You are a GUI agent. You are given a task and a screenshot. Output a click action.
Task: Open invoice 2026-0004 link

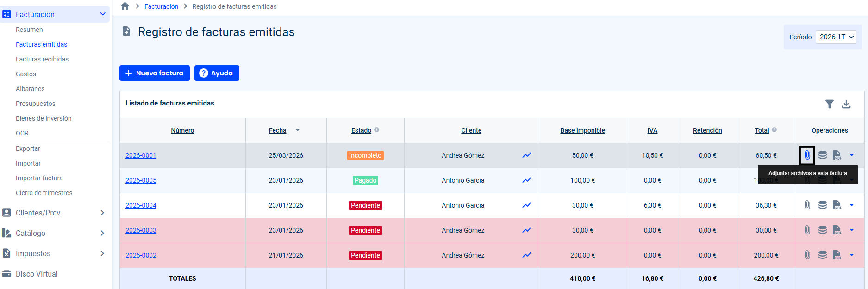point(141,205)
